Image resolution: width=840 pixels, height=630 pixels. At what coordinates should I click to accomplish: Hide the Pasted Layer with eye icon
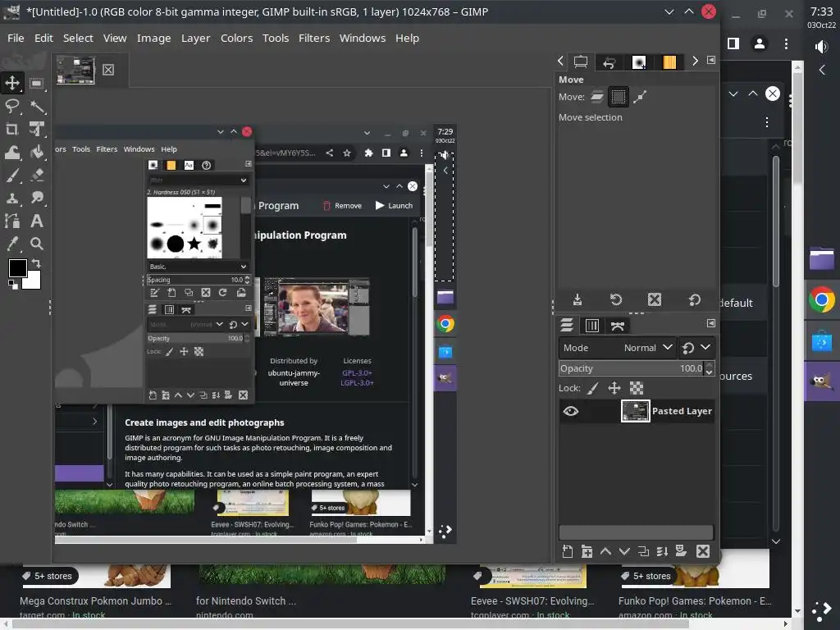[571, 411]
